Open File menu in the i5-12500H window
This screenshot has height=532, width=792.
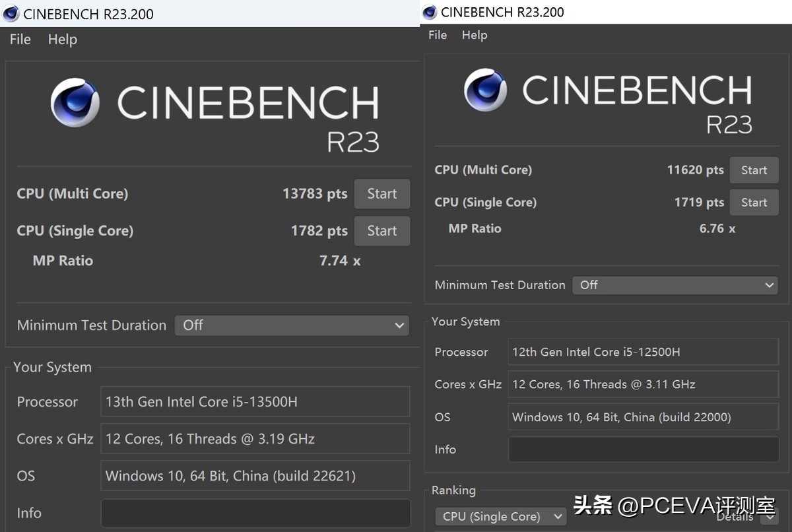[438, 35]
